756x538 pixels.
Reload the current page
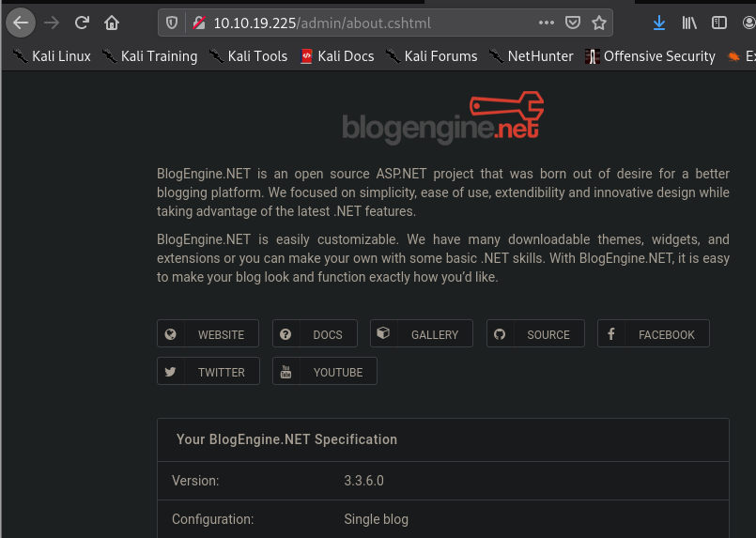[x=82, y=23]
